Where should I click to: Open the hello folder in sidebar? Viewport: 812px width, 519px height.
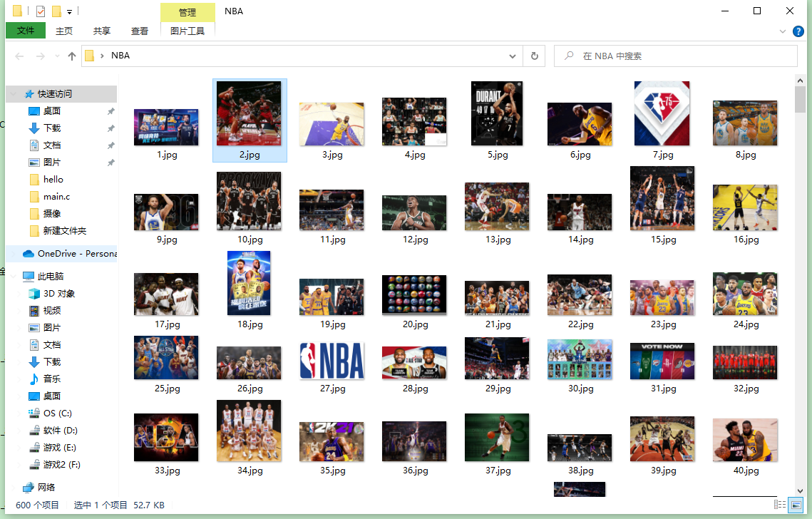(x=53, y=179)
